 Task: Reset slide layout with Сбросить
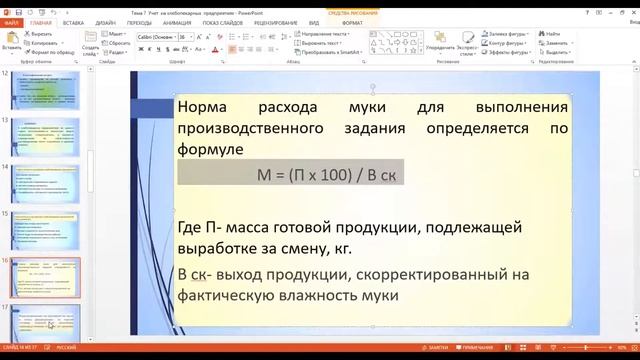116,43
